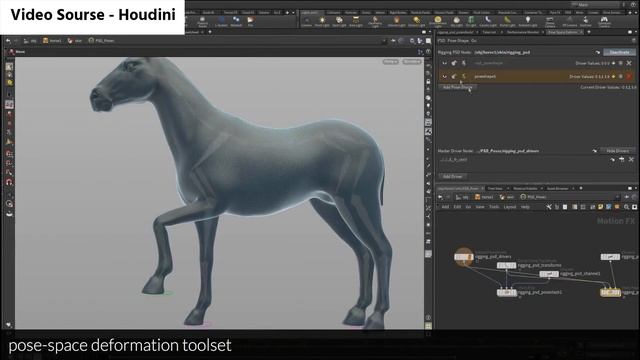This screenshot has height=360, width=640.
Task: Switch to the Performance Monitor tab
Action: click(522, 32)
